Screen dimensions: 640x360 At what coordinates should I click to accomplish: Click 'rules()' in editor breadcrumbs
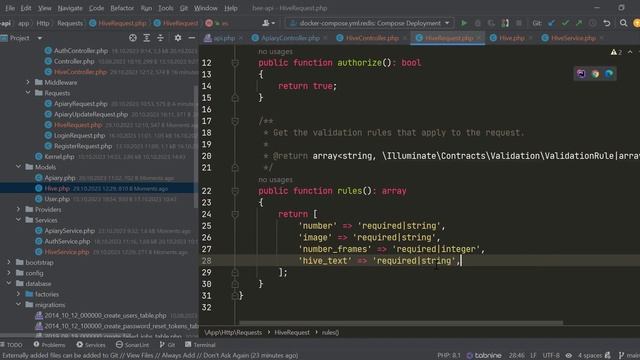pyautogui.click(x=330, y=333)
